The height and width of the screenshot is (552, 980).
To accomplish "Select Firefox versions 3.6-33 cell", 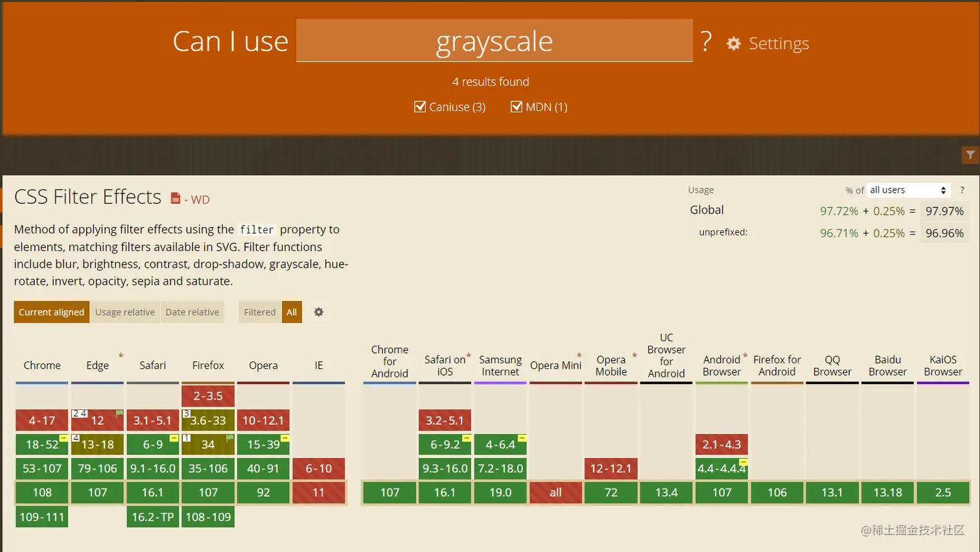I will click(x=208, y=420).
